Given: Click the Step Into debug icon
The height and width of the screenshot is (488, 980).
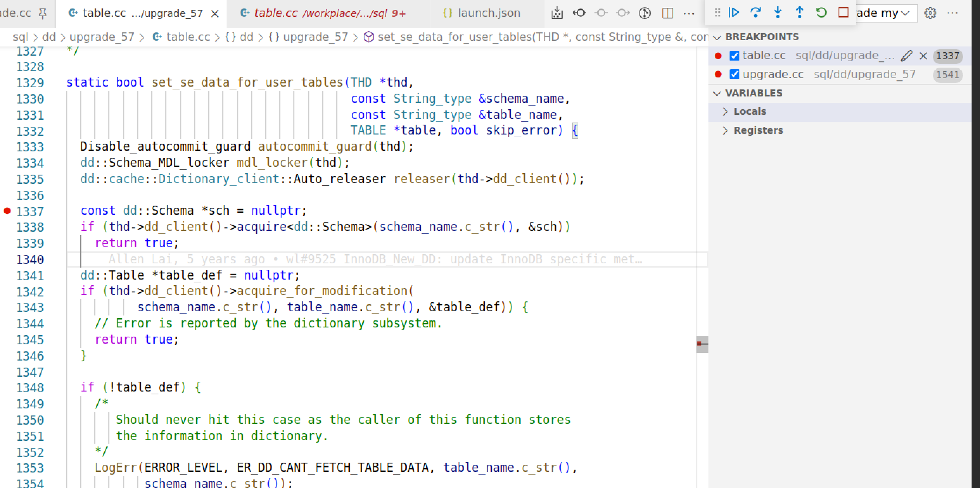Looking at the screenshot, I should [x=778, y=13].
